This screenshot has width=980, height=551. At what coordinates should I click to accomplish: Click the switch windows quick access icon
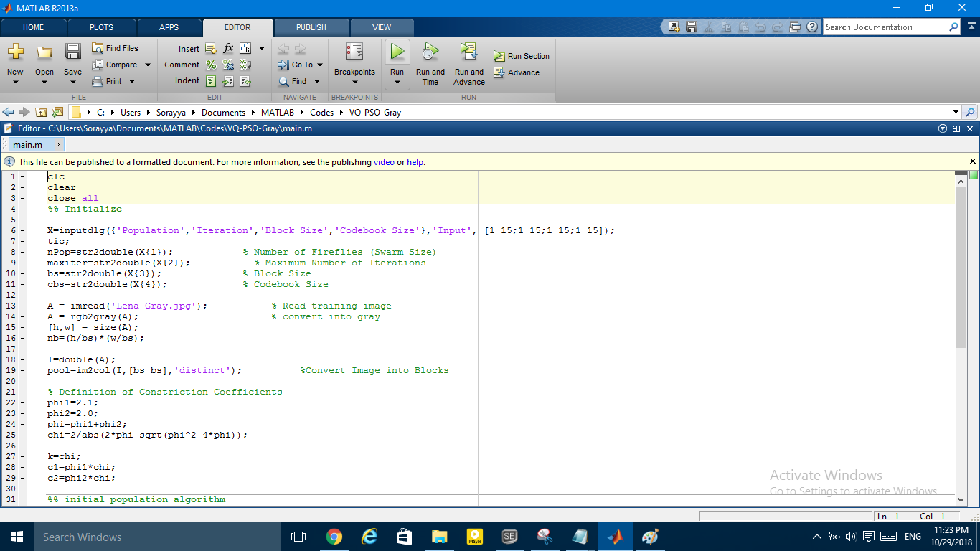pyautogui.click(x=794, y=27)
